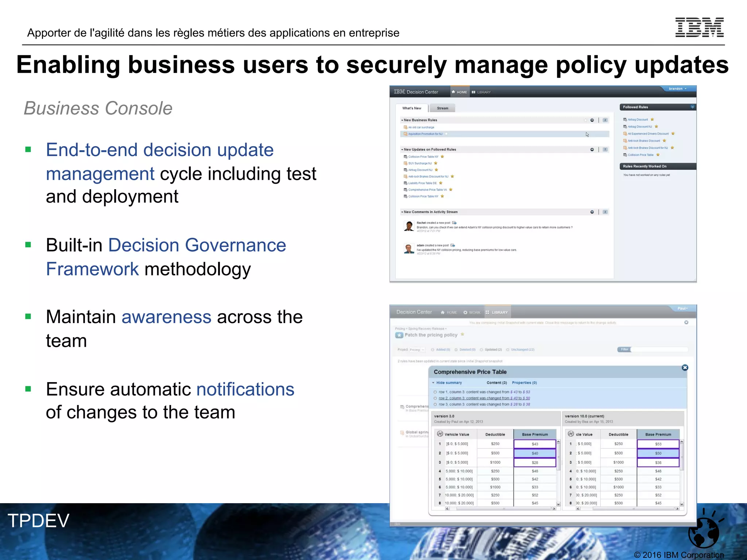Click the minus icon in New Comments in Activity Stream header
747x560 pixels.
click(592, 212)
